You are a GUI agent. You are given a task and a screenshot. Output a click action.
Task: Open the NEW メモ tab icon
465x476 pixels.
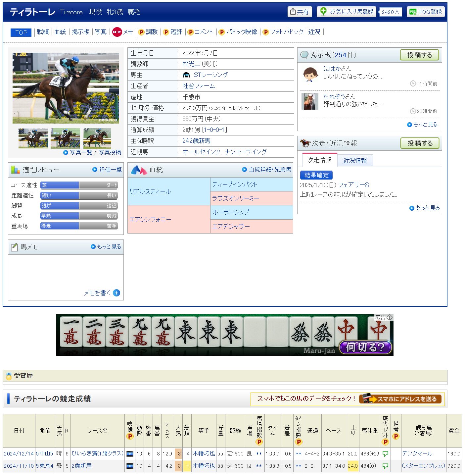[x=117, y=32]
